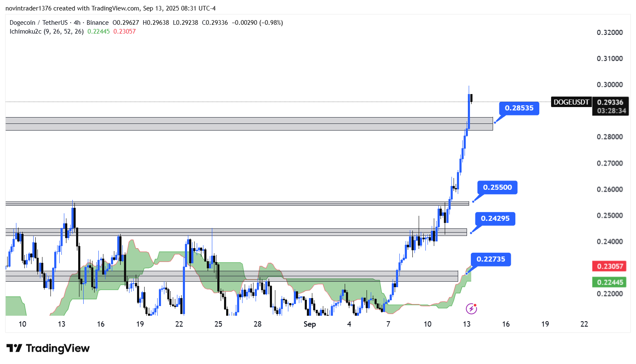
Task: Click the green 0.22445 Ichimoku axis label
Action: point(610,282)
